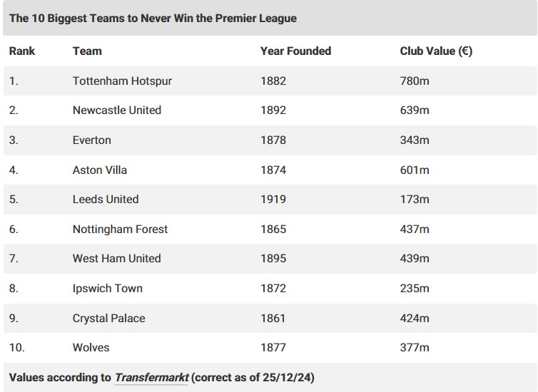Click the Aston Villa team cell
Image resolution: width=538 pixels, height=392 pixels.
pyautogui.click(x=100, y=170)
